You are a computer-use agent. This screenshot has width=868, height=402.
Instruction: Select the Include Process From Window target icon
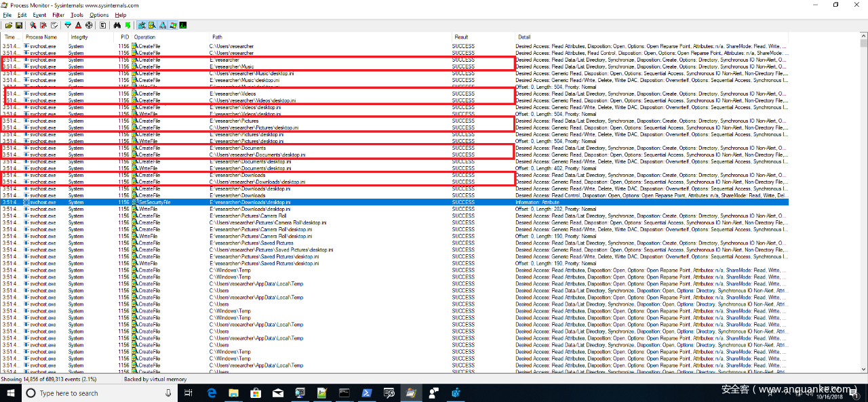tap(89, 25)
